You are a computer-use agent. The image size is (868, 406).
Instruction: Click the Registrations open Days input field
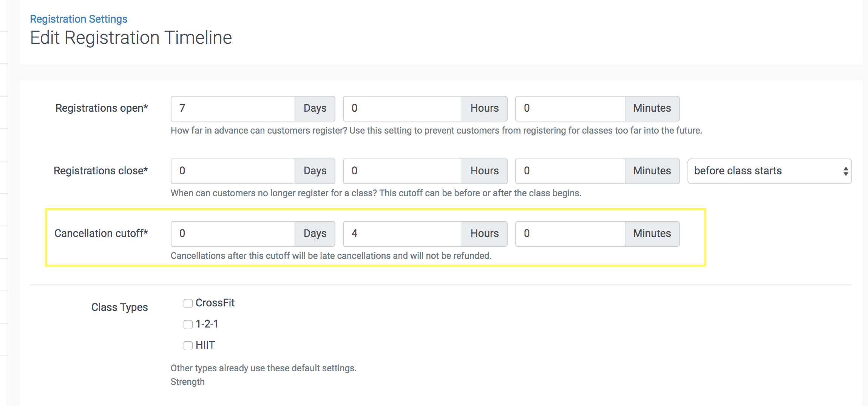(x=233, y=108)
